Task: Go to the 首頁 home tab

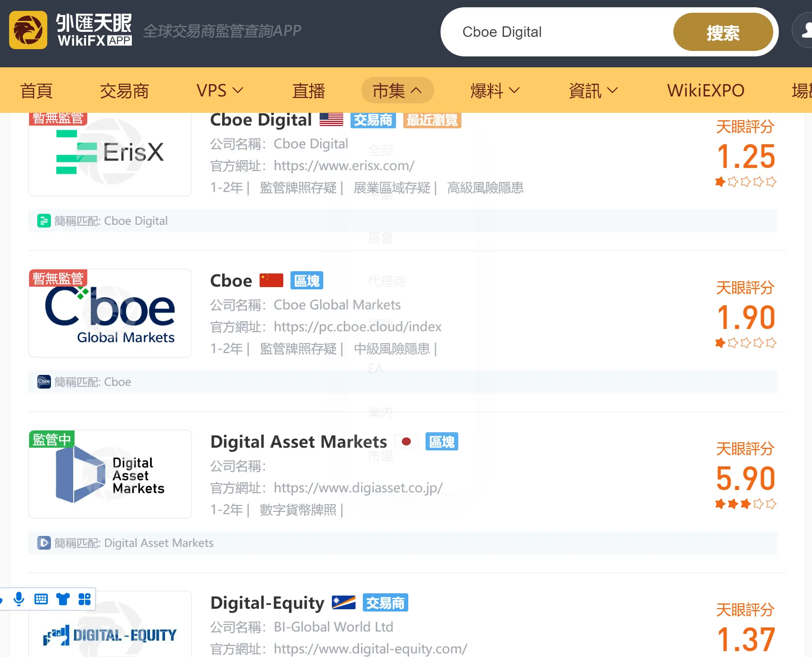Action: click(x=36, y=91)
